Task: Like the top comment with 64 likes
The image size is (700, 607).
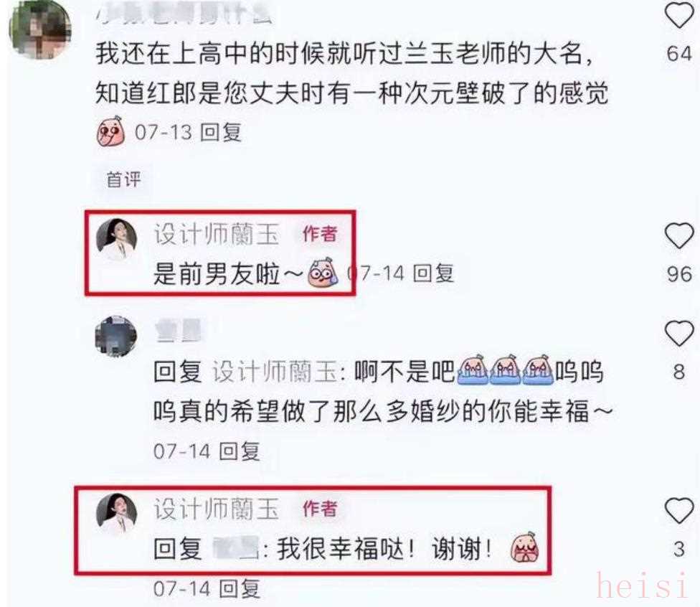Action: coord(679,15)
